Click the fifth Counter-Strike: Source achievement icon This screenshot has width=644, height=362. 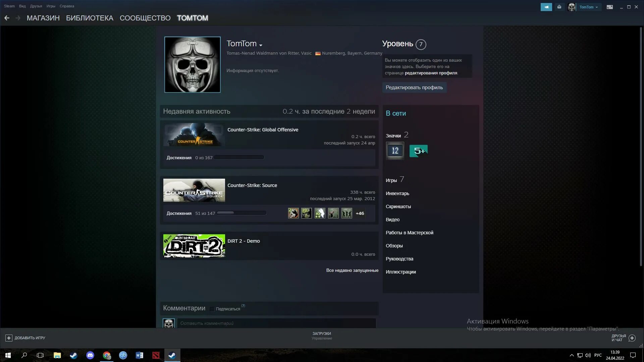click(x=347, y=213)
